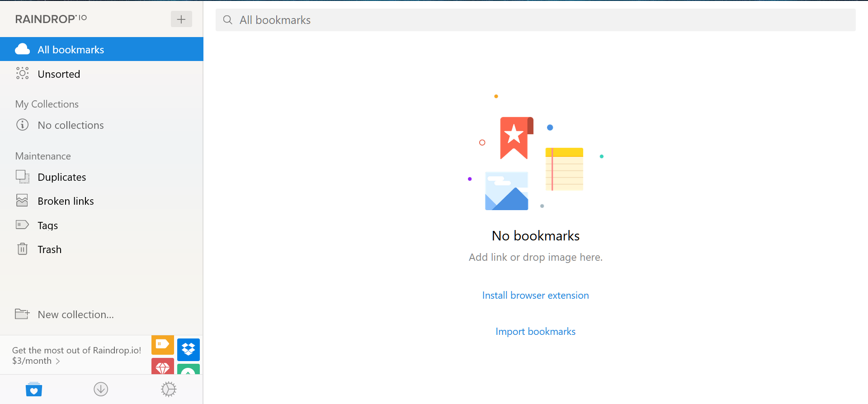
Task: Click the Tags label icon
Action: (23, 225)
